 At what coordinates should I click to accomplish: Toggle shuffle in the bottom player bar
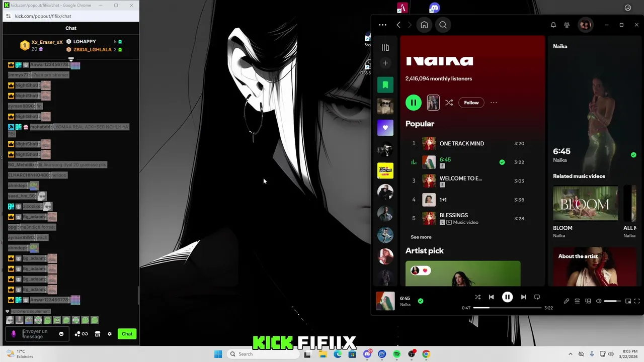point(477,297)
